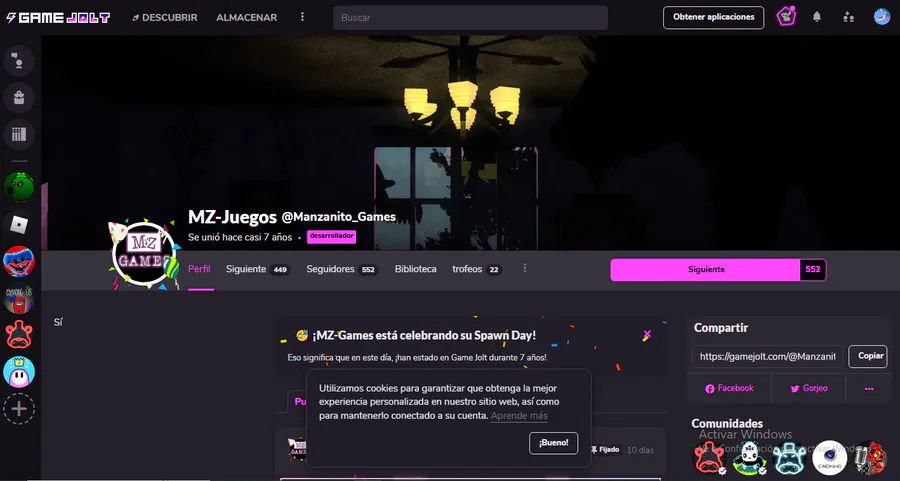Open the profile tabs more-options menu
Screen dimensions: 900x481
(525, 268)
